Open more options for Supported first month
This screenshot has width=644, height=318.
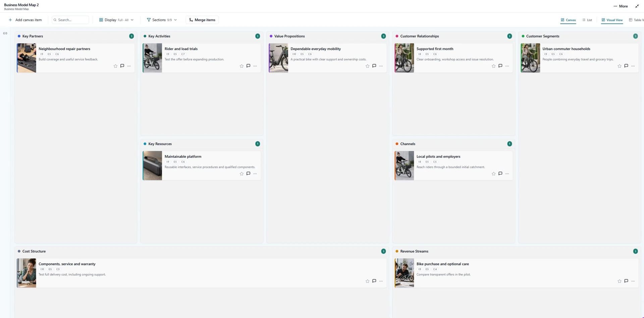[x=507, y=66]
